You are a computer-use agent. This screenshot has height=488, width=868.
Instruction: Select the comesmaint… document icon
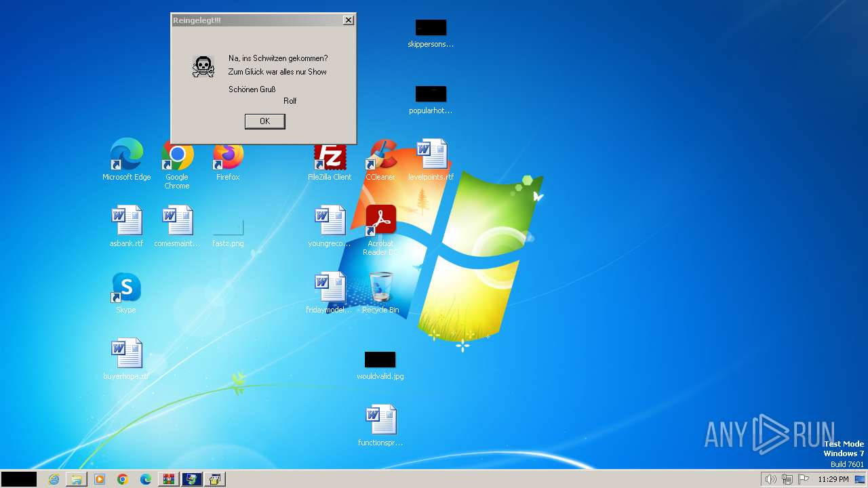point(177,226)
